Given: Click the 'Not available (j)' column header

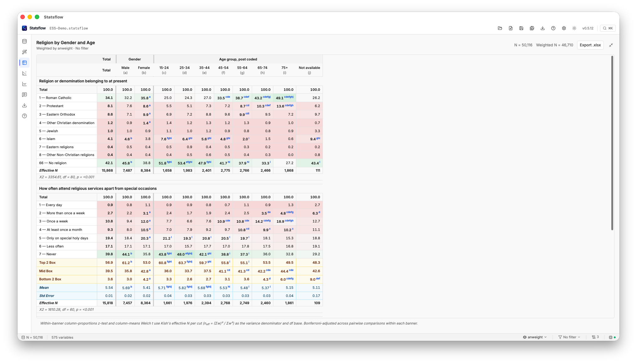Looking at the screenshot, I should [309, 70].
